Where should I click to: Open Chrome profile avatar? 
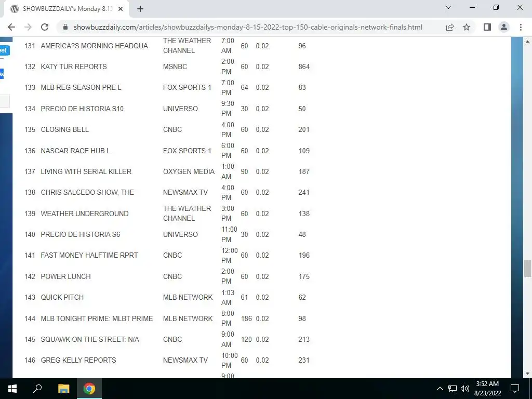click(504, 27)
